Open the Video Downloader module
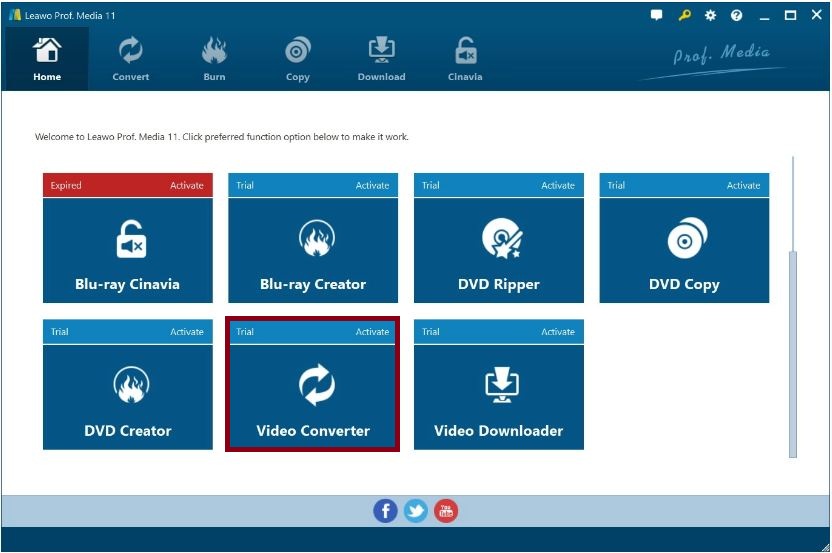832x553 pixels. [x=498, y=396]
